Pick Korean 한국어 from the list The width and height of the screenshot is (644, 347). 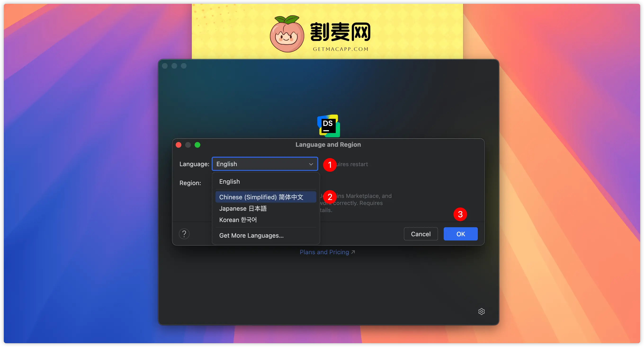(238, 220)
